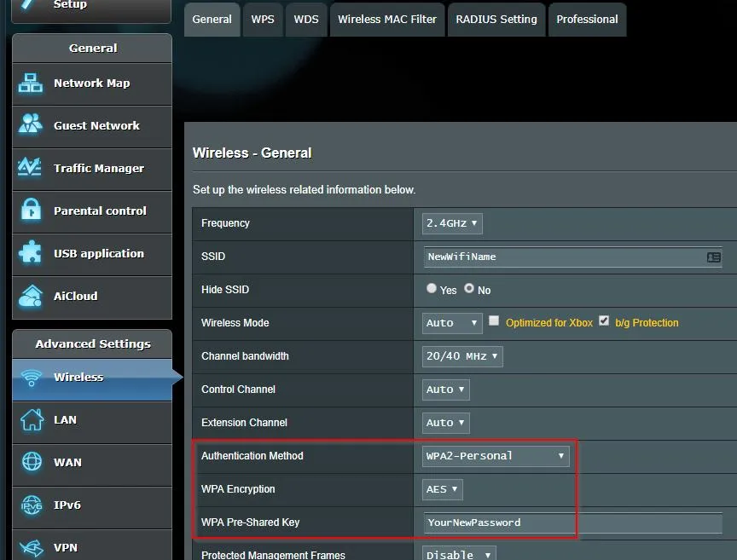Enable Optimized for Xbox checkbox
This screenshot has width=737, height=560.
[494, 320]
